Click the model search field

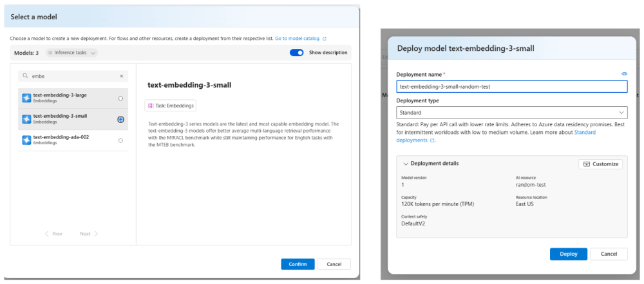coord(73,76)
